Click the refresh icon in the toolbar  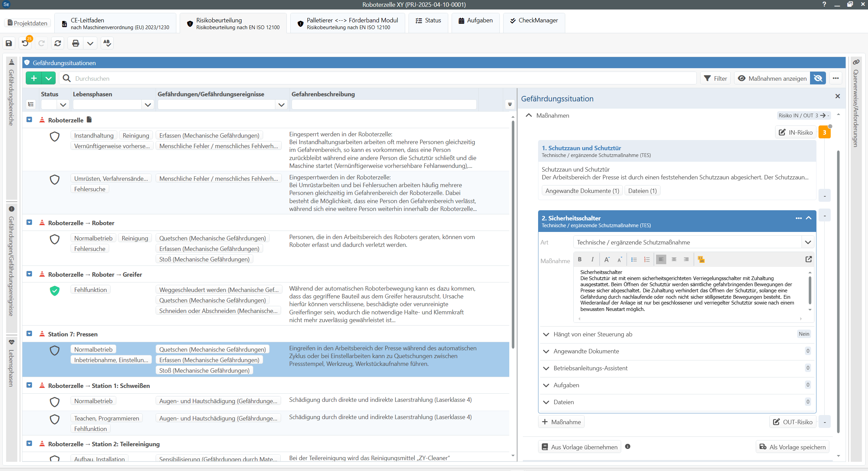click(x=58, y=43)
